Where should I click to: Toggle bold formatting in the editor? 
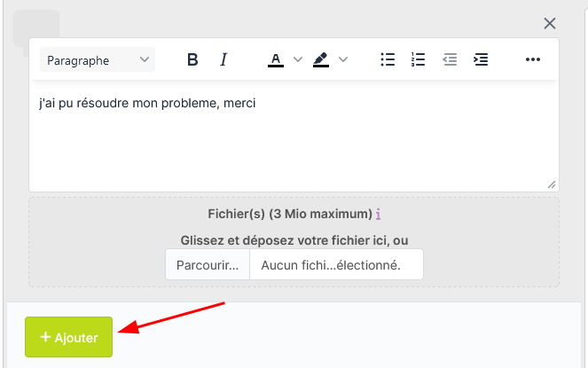point(192,59)
